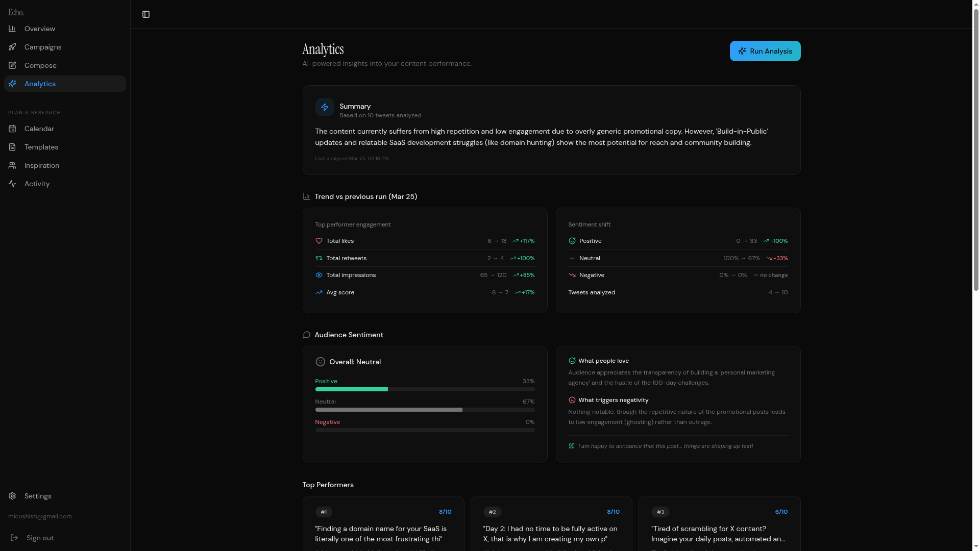Click the Activity pulse icon
980x551 pixels.
click(x=12, y=184)
